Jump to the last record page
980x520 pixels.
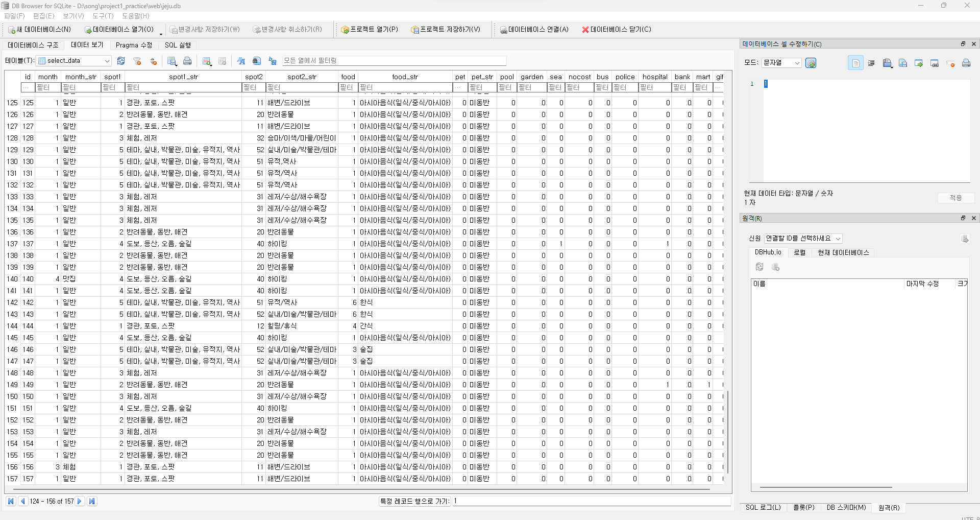pyautogui.click(x=92, y=501)
